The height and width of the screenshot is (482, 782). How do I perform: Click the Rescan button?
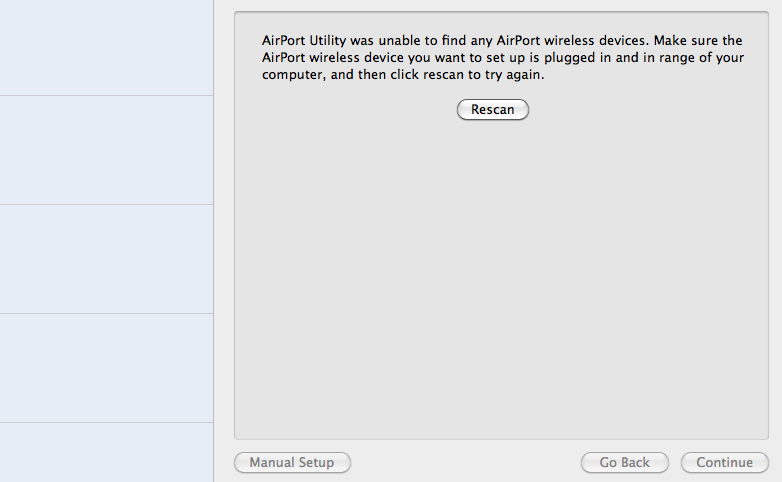tap(493, 109)
